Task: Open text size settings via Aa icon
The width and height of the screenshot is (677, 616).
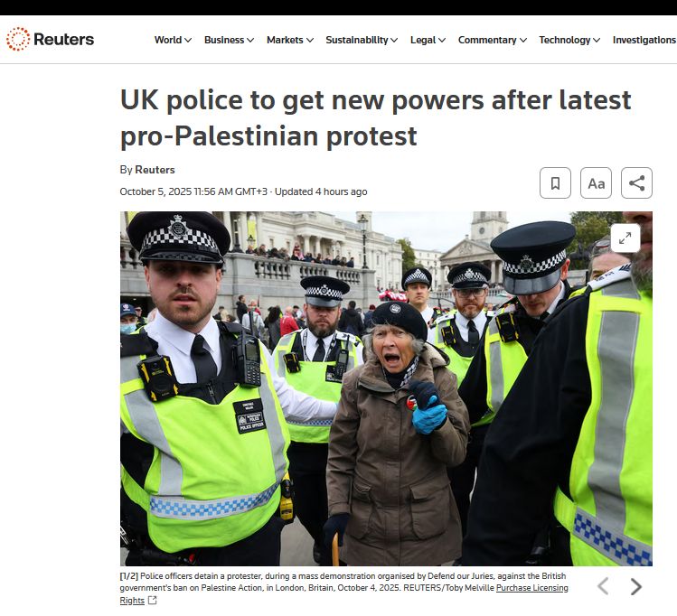Action: click(596, 182)
